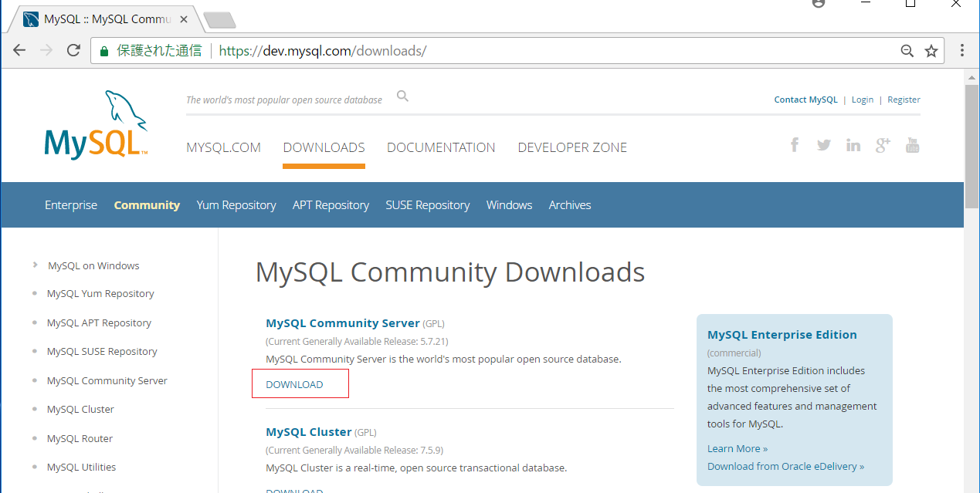Click the Facebook social icon

[x=794, y=144]
